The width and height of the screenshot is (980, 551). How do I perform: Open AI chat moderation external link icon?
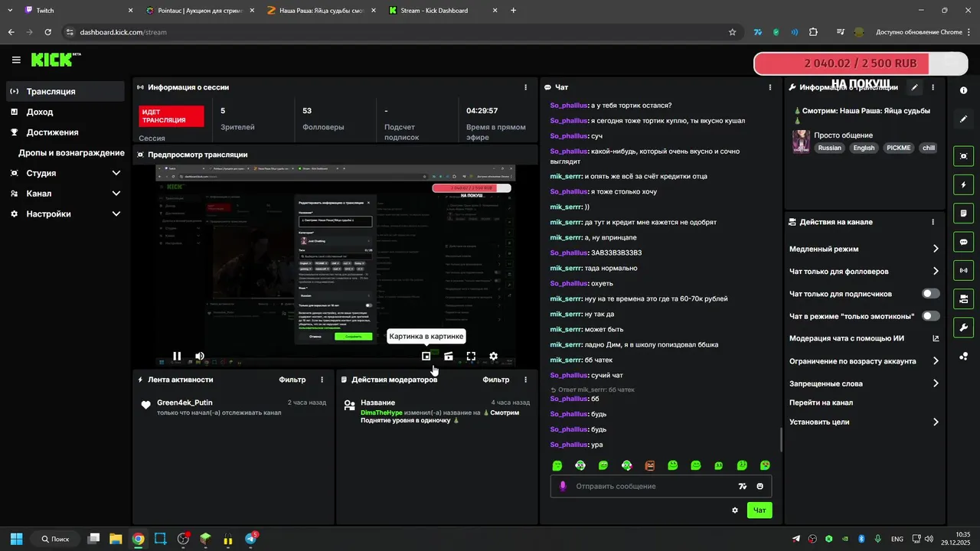pyautogui.click(x=936, y=338)
